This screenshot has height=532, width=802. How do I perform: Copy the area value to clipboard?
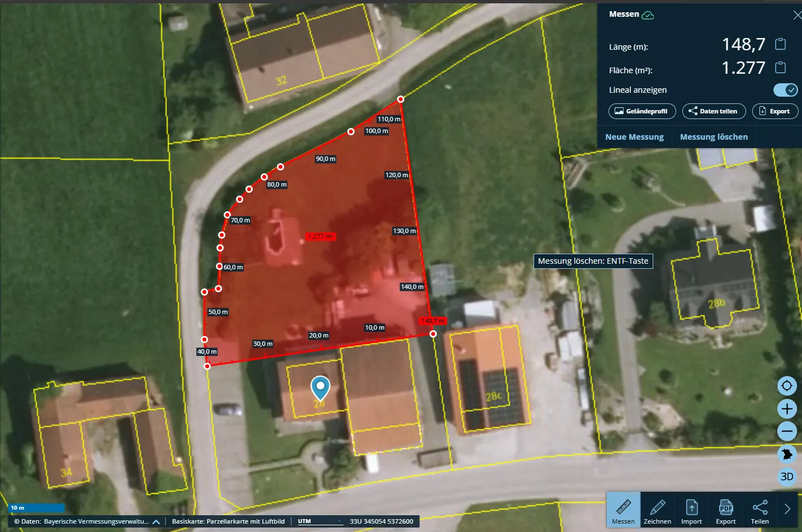[x=781, y=68]
